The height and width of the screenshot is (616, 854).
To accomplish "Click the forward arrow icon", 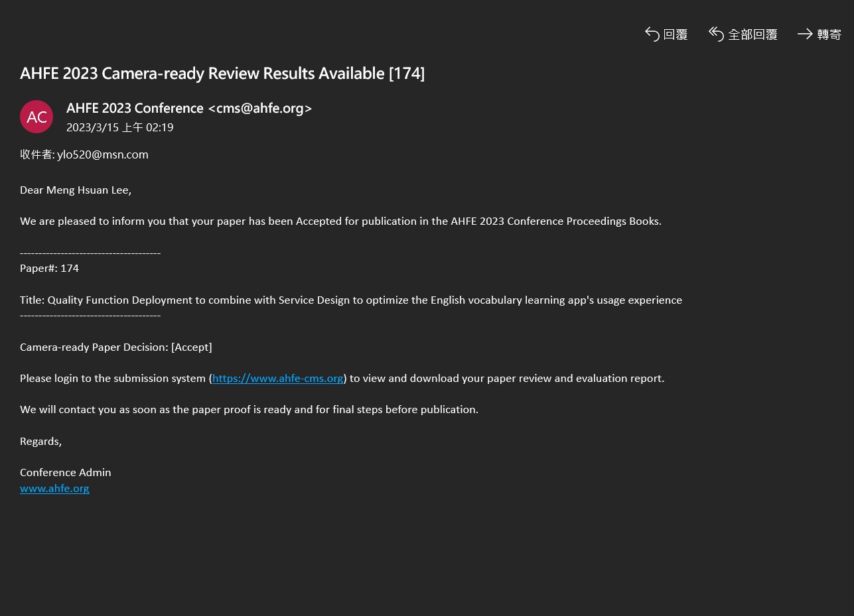I will pos(805,34).
